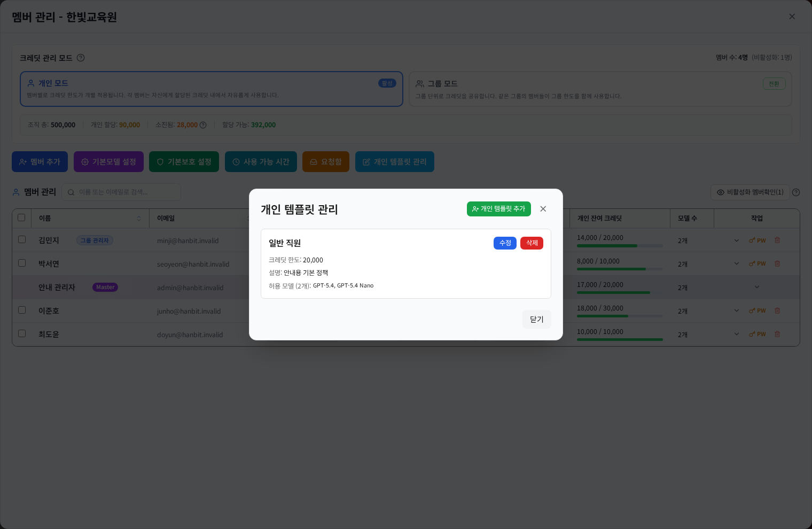Click the credit progress bar for 14,000 / 20,000
Screen dimensions: 812x529
coord(620,246)
